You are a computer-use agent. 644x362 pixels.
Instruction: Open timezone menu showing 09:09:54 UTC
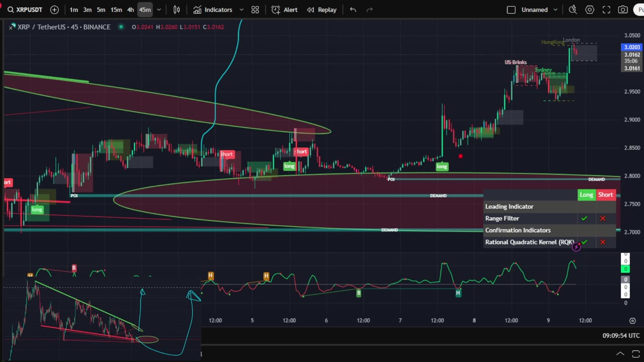(621, 336)
